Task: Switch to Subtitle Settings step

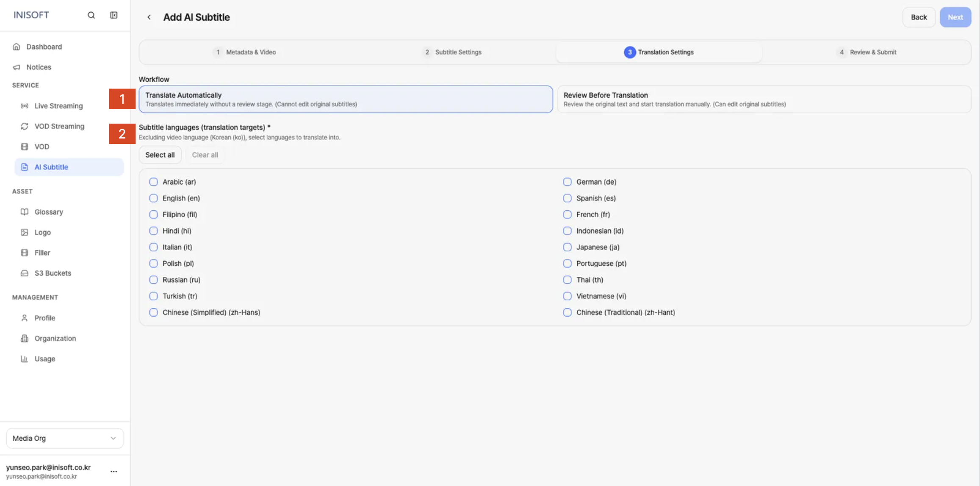Action: (x=452, y=52)
